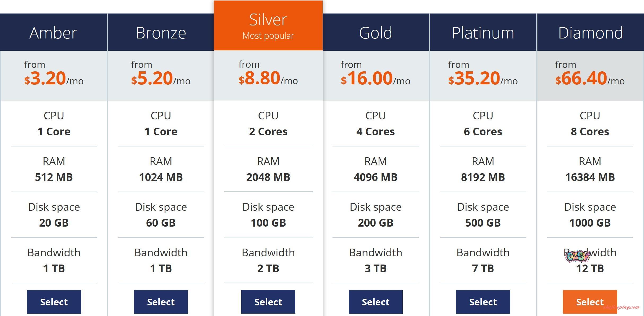Click the colorful OZSV sticker logo

(577, 256)
